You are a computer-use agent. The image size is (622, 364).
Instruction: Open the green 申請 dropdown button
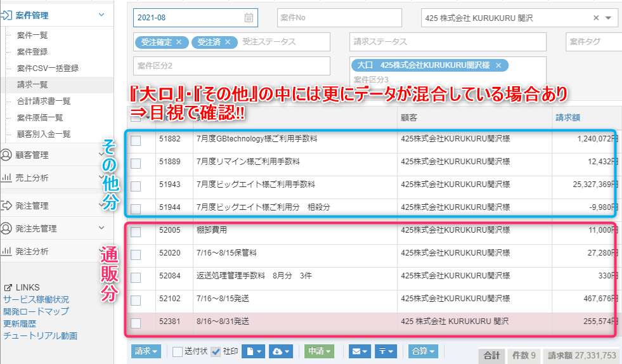[x=320, y=351]
